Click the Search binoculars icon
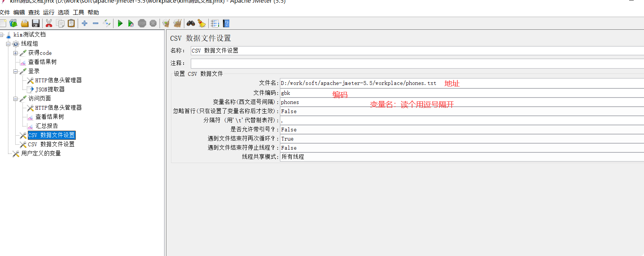Image resolution: width=644 pixels, height=256 pixels. coord(191,24)
